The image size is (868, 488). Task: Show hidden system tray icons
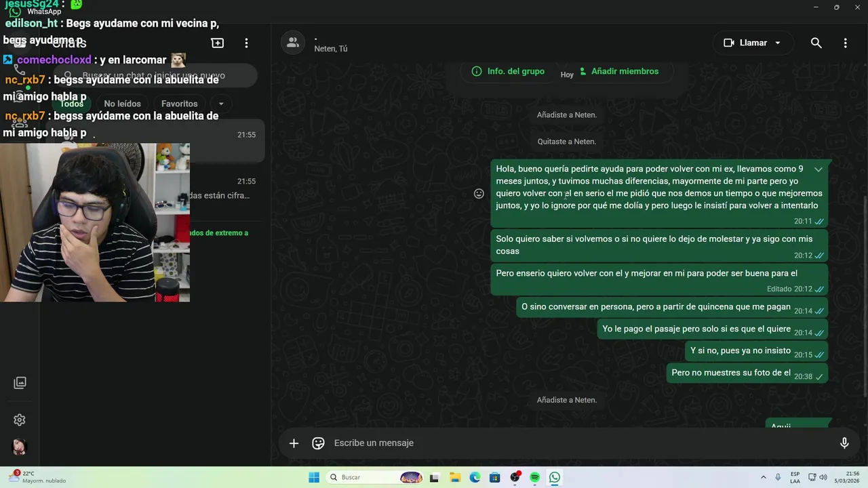(764, 477)
